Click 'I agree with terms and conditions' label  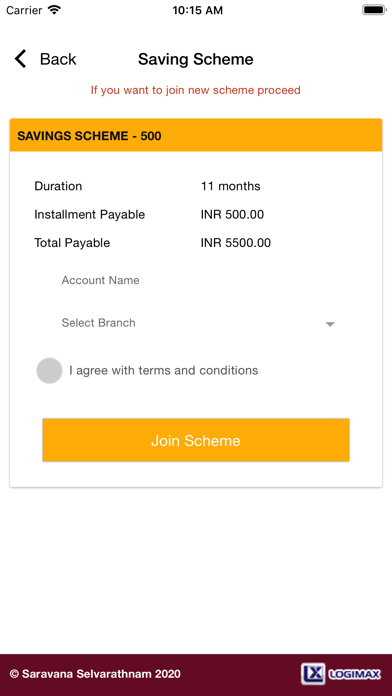(163, 370)
